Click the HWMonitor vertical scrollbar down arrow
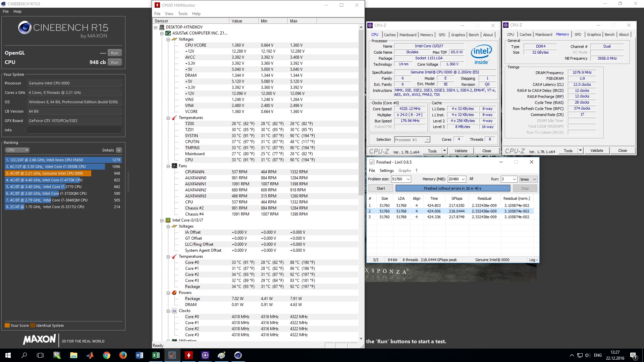644x362 pixels. [x=361, y=339]
